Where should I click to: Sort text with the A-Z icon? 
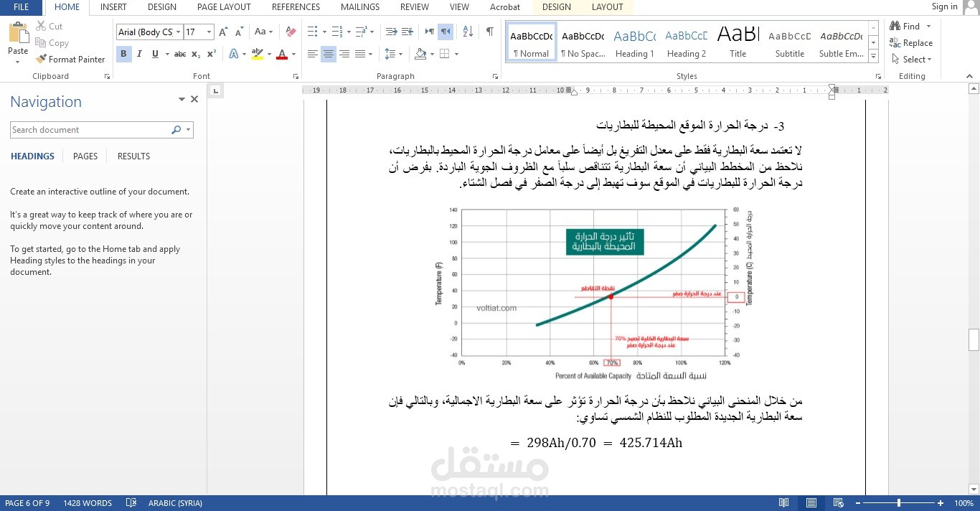[468, 32]
